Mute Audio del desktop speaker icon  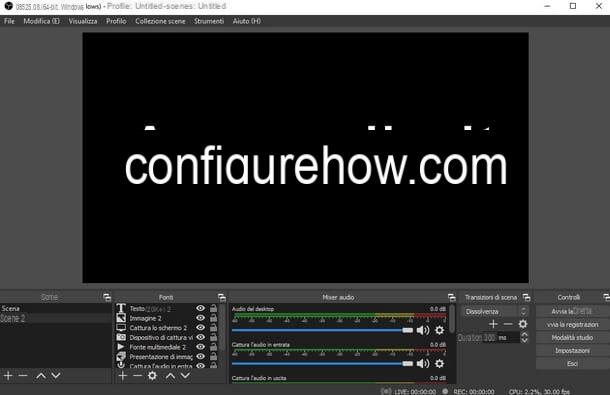coord(423,330)
